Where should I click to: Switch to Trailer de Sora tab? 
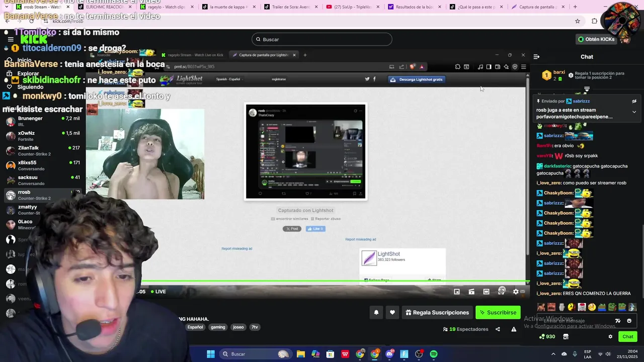click(x=290, y=7)
